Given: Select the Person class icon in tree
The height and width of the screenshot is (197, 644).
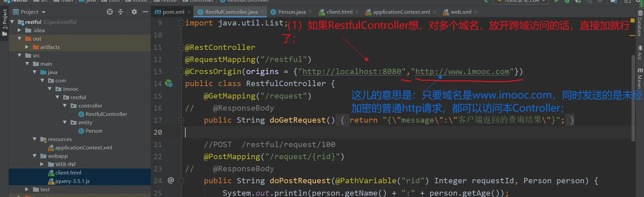Looking at the screenshot, I should (81, 131).
